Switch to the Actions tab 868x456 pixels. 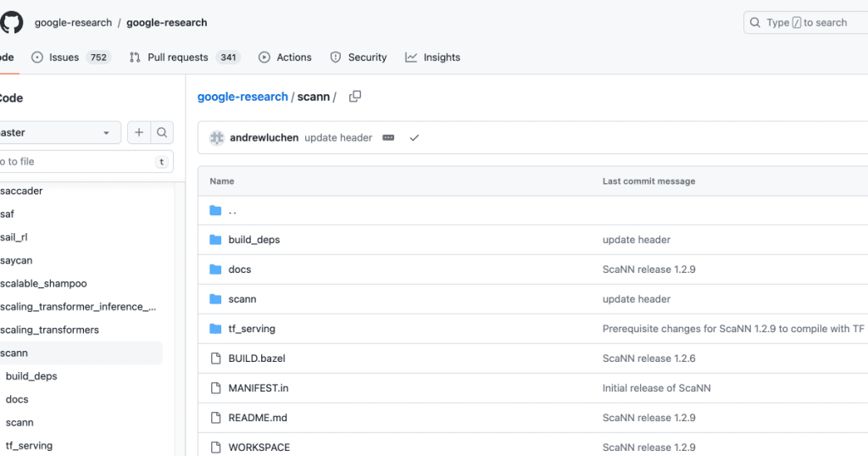(285, 58)
